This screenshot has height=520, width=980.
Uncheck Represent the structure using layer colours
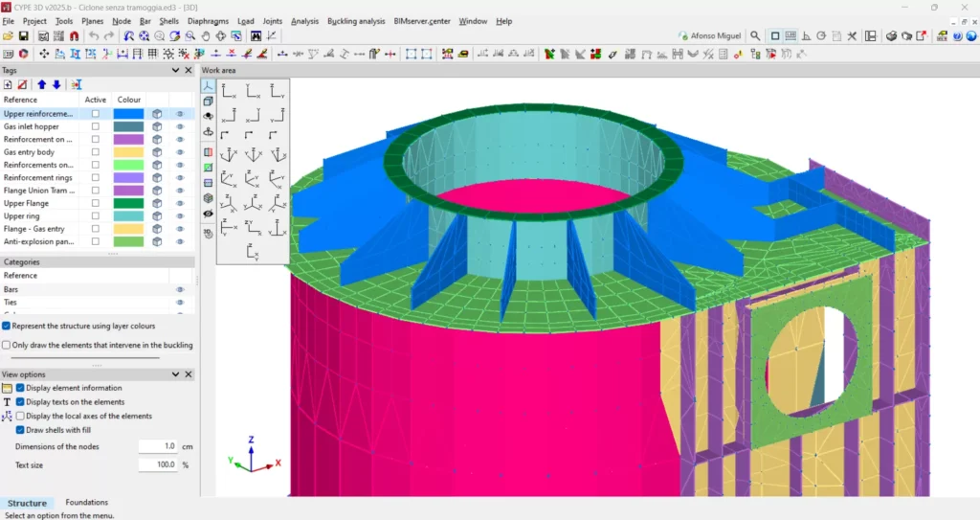tap(7, 326)
